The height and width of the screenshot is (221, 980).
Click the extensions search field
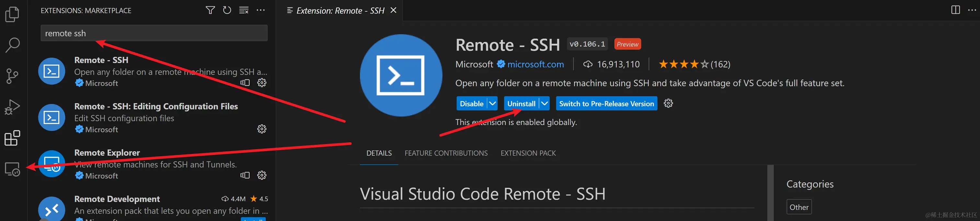[154, 33]
